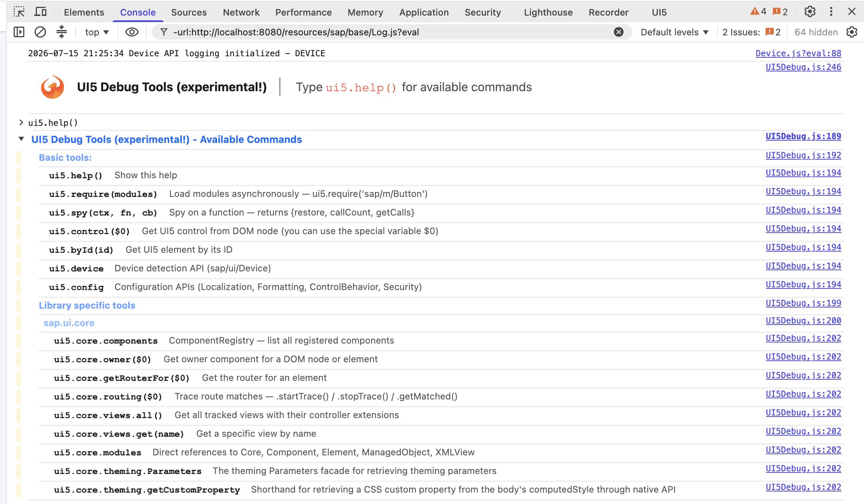This screenshot has height=504, width=864.
Task: Show the console sidebar
Action: tap(19, 32)
